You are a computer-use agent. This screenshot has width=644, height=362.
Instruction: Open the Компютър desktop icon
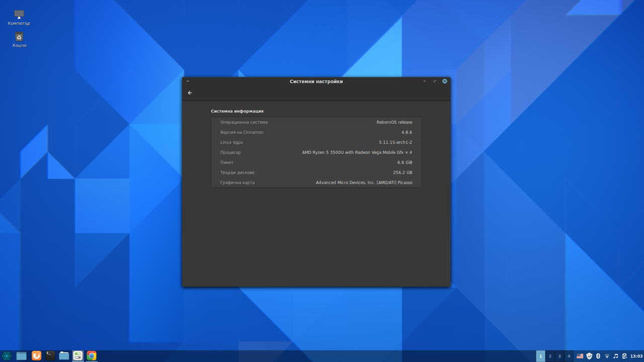click(19, 18)
